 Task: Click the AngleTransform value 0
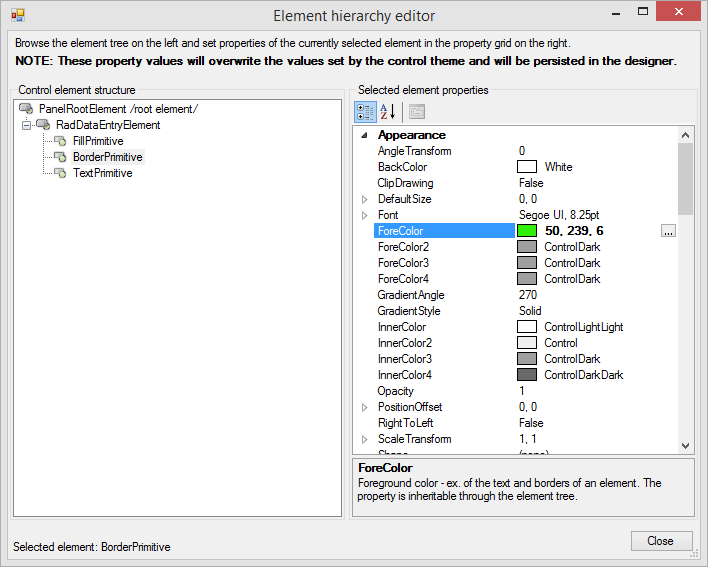click(x=522, y=151)
